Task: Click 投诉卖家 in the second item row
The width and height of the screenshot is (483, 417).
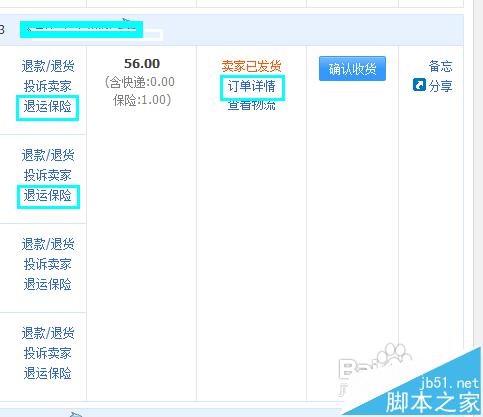Action: pos(48,175)
